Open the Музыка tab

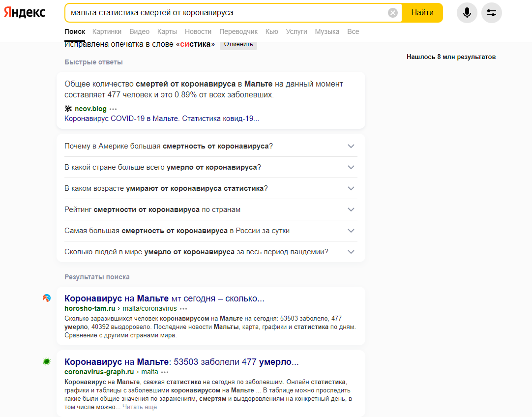coord(327,31)
